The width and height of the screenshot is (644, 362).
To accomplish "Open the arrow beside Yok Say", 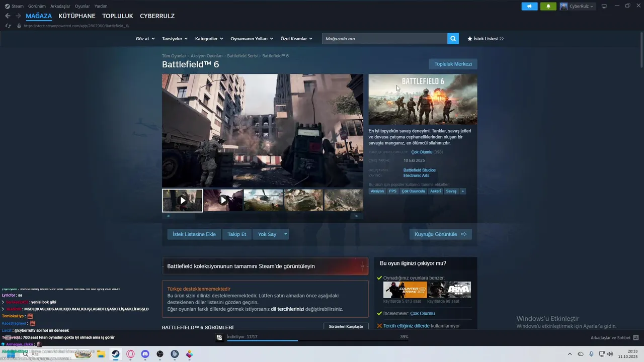I will click(x=285, y=234).
